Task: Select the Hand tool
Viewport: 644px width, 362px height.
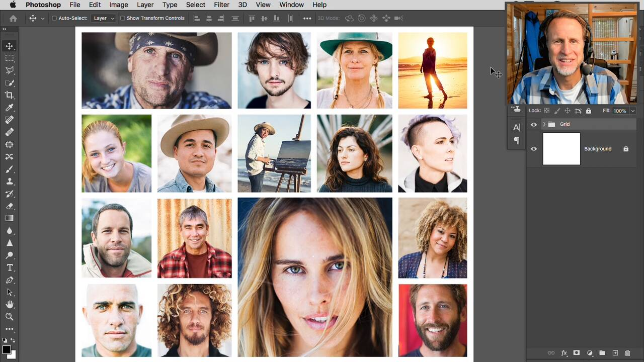Action: [x=10, y=305]
